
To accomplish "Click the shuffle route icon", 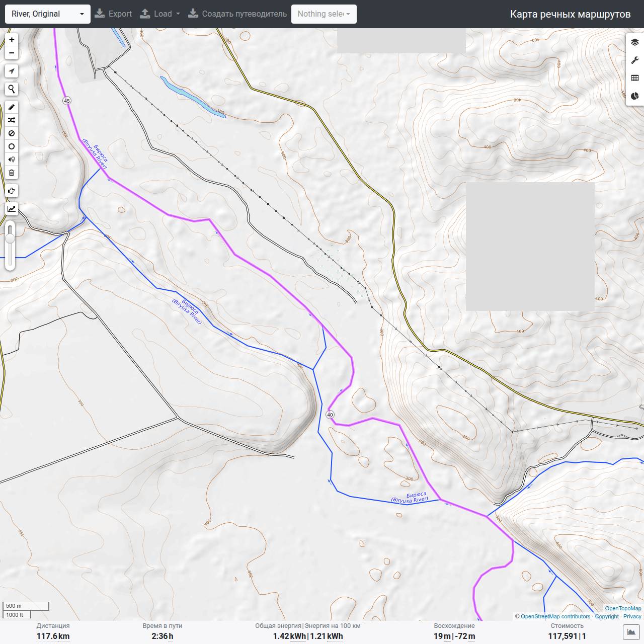I will click(x=12, y=120).
